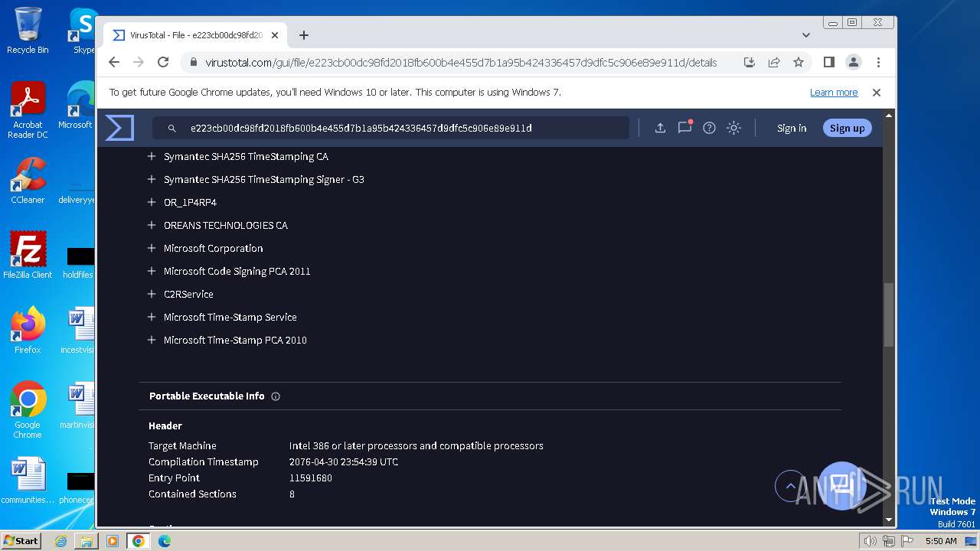980x551 pixels.
Task: Click the action center flag tray icon
Action: [x=906, y=541]
